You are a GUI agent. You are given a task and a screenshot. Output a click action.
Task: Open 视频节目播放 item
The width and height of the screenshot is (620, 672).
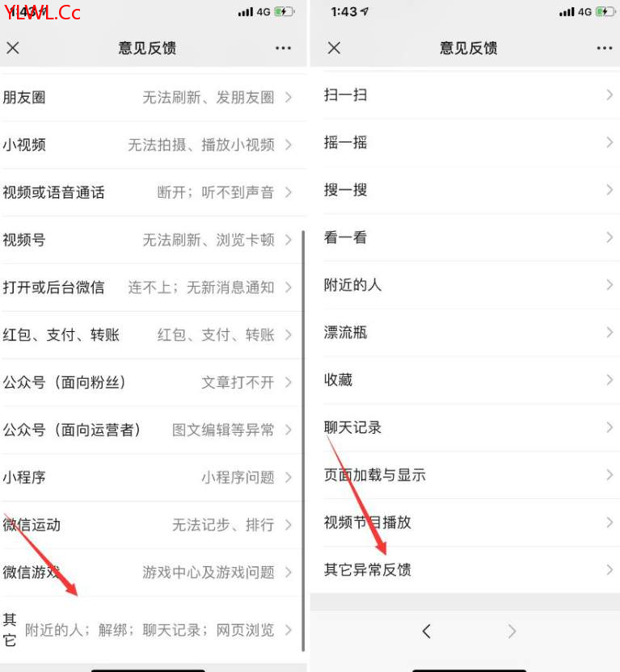pos(466,523)
